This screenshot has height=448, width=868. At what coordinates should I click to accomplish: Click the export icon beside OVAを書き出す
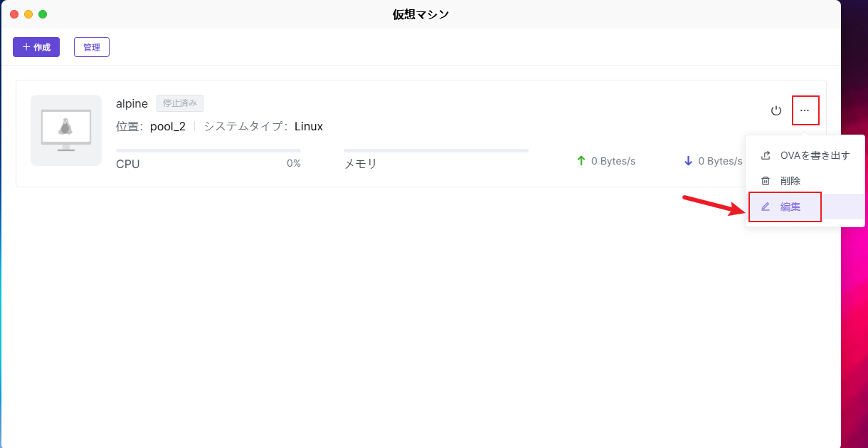pos(766,155)
